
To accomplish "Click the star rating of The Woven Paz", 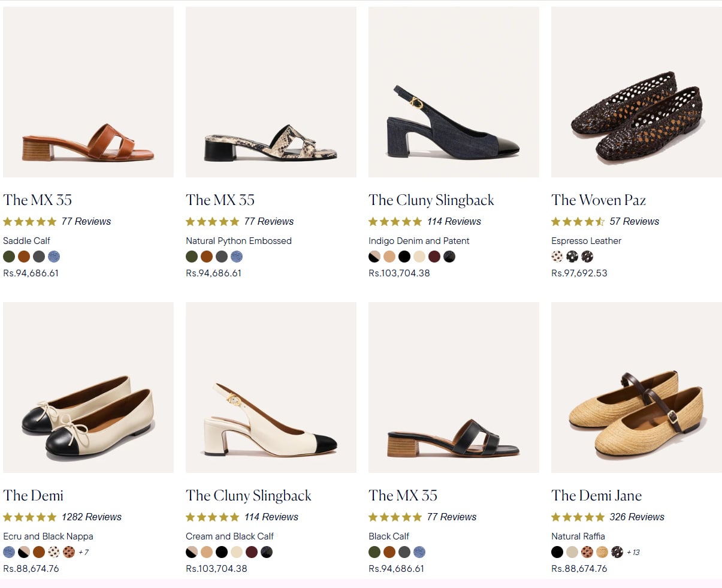I will tap(578, 222).
